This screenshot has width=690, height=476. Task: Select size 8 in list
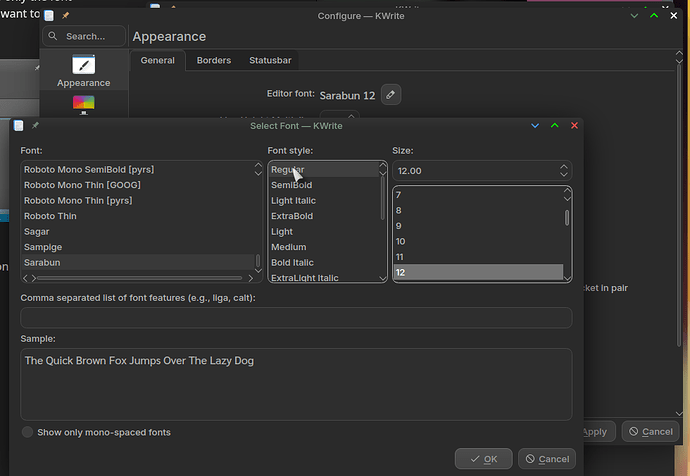click(x=478, y=210)
